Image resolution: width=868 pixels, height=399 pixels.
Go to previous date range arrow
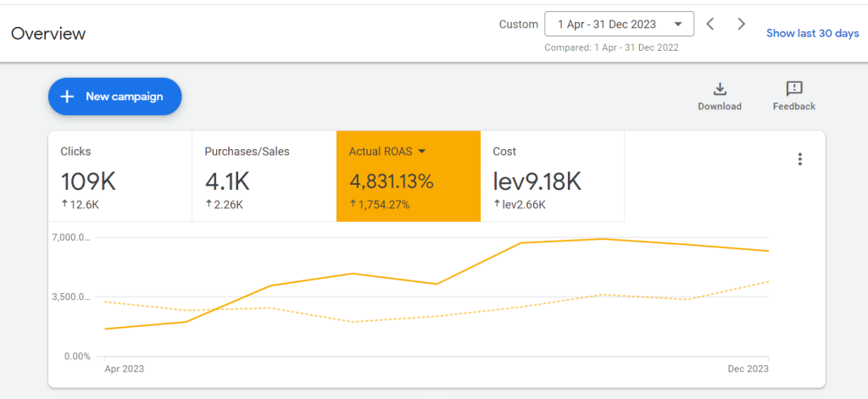click(x=710, y=24)
